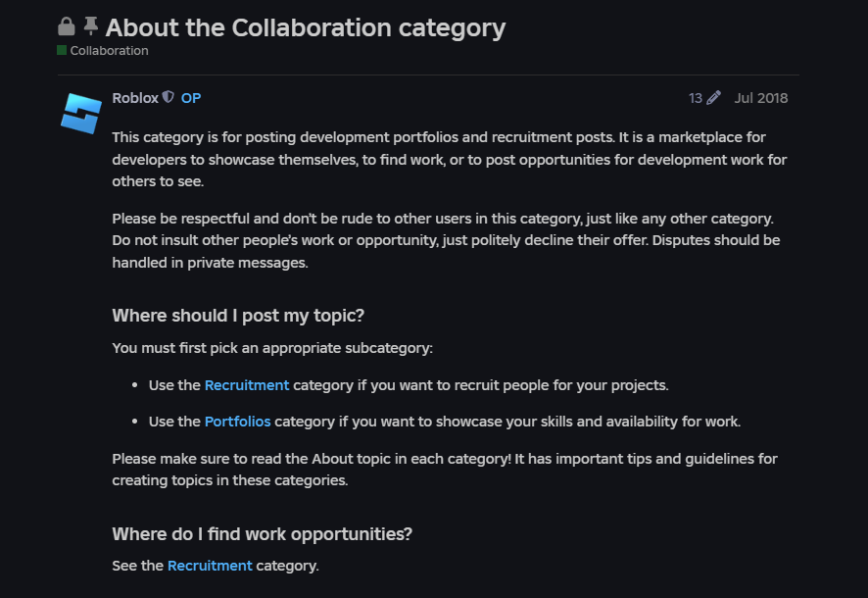The image size is (868, 598).
Task: Click the green Collaboration category square
Action: (62, 50)
